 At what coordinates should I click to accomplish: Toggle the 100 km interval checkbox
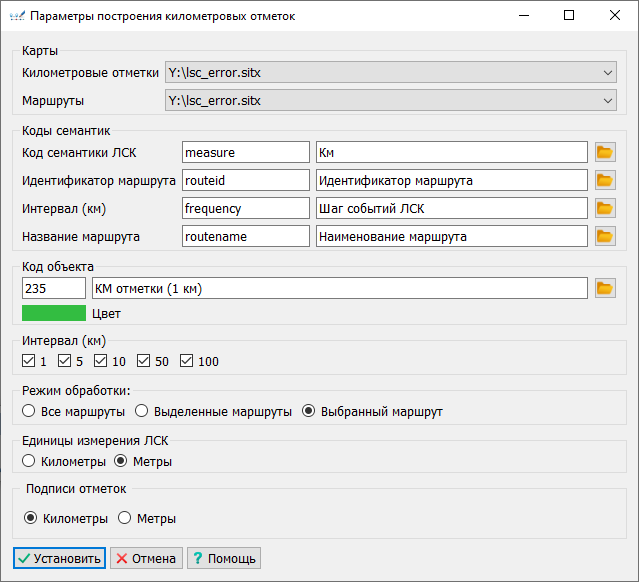(x=186, y=361)
